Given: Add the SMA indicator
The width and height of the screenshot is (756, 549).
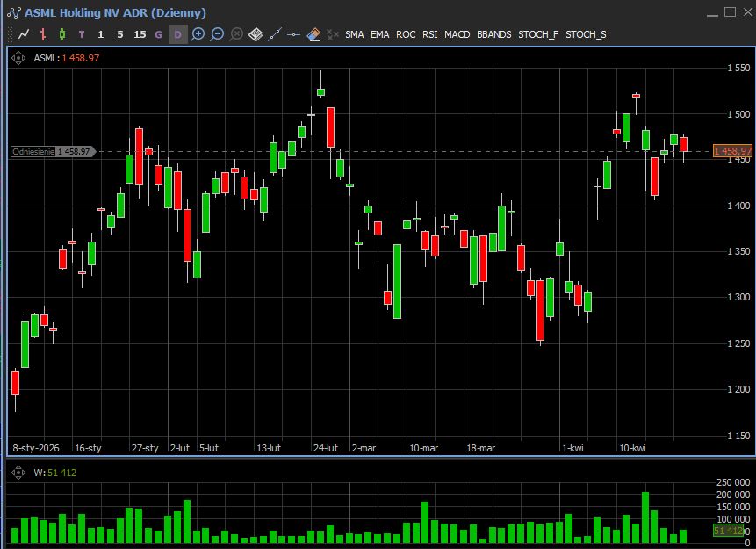Looking at the screenshot, I should click(x=354, y=34).
